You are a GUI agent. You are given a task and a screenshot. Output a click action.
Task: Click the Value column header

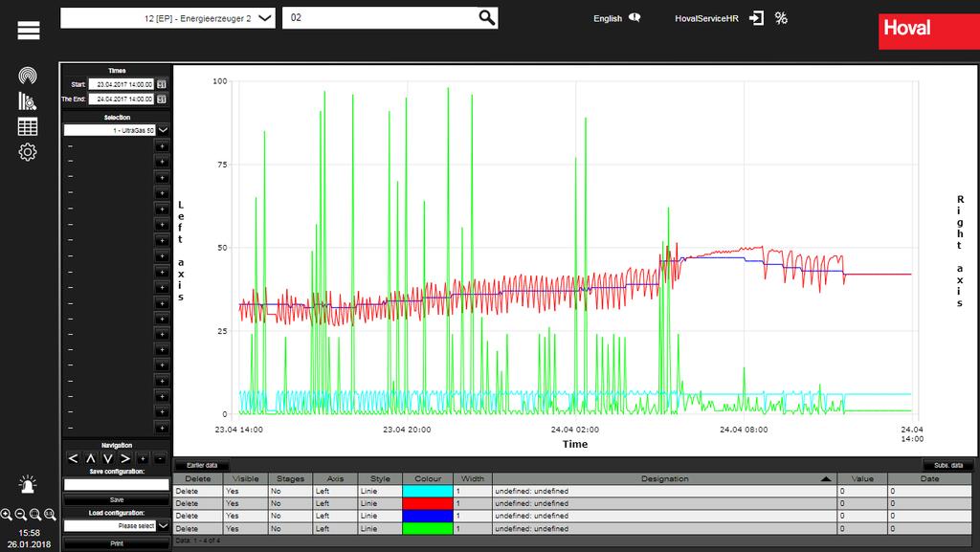(862, 479)
